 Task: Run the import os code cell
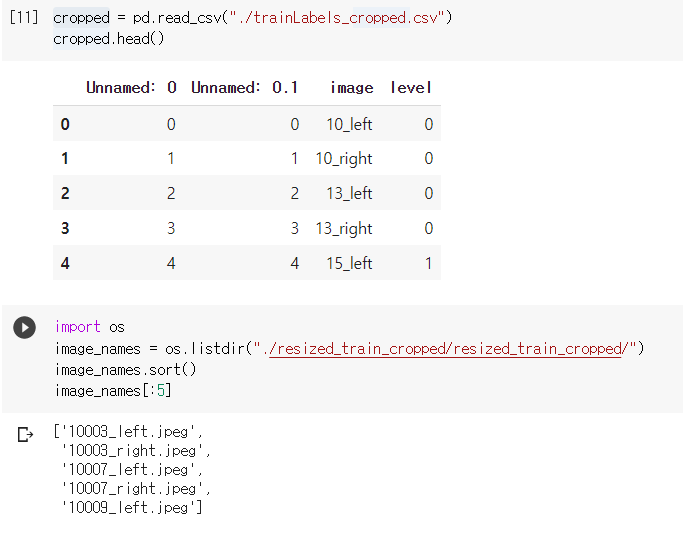[24, 327]
